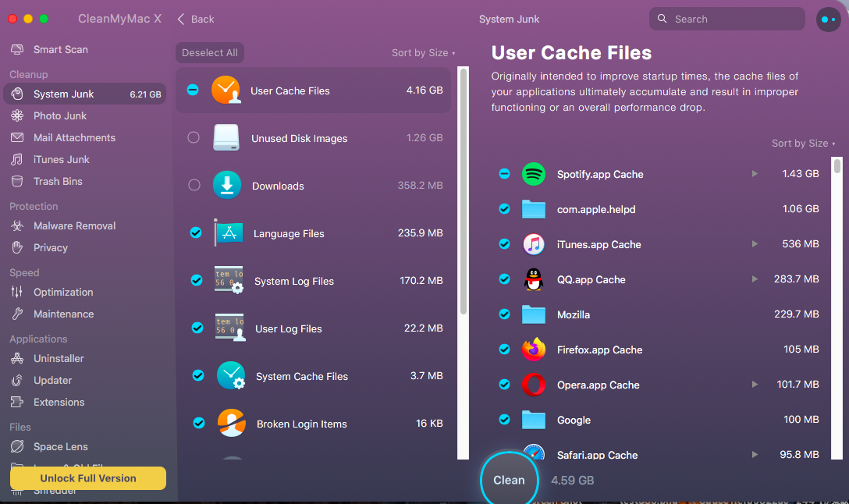Go Back to the previous screen
This screenshot has width=849, height=504.
[196, 19]
